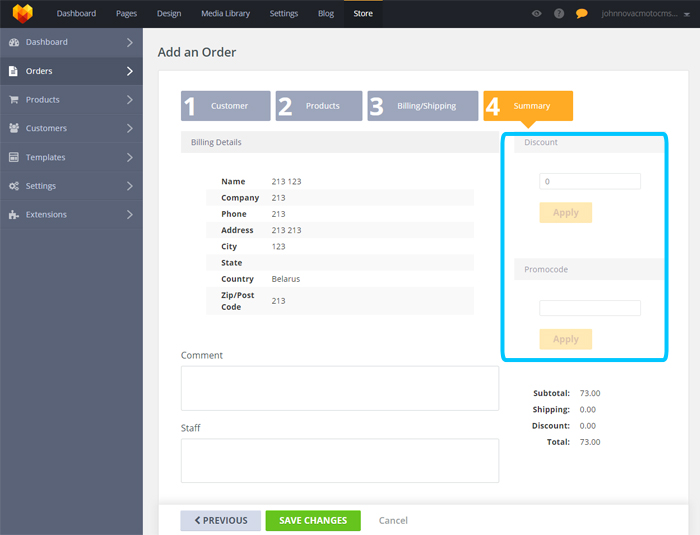This screenshot has width=700, height=535.
Task: Focus the Promocode input field
Action: (590, 308)
